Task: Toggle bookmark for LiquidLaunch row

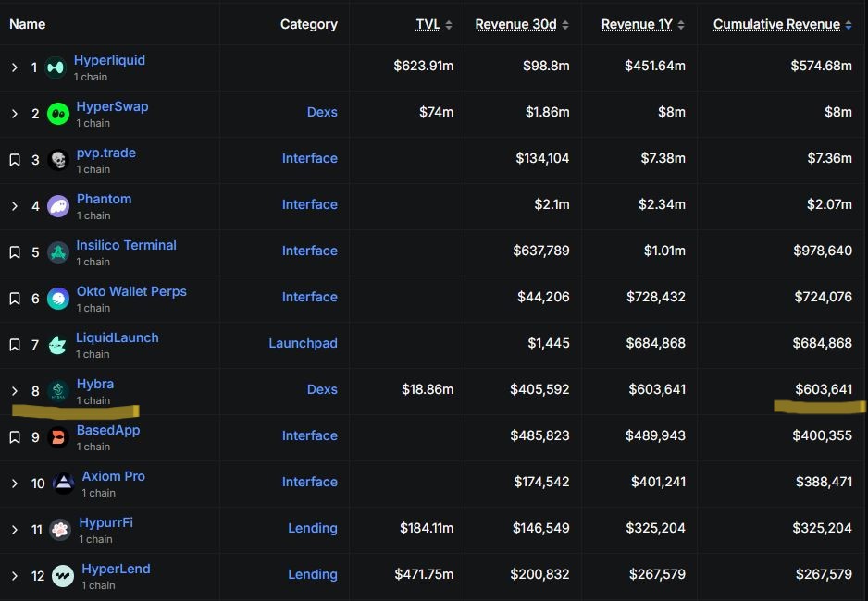Action: [15, 345]
